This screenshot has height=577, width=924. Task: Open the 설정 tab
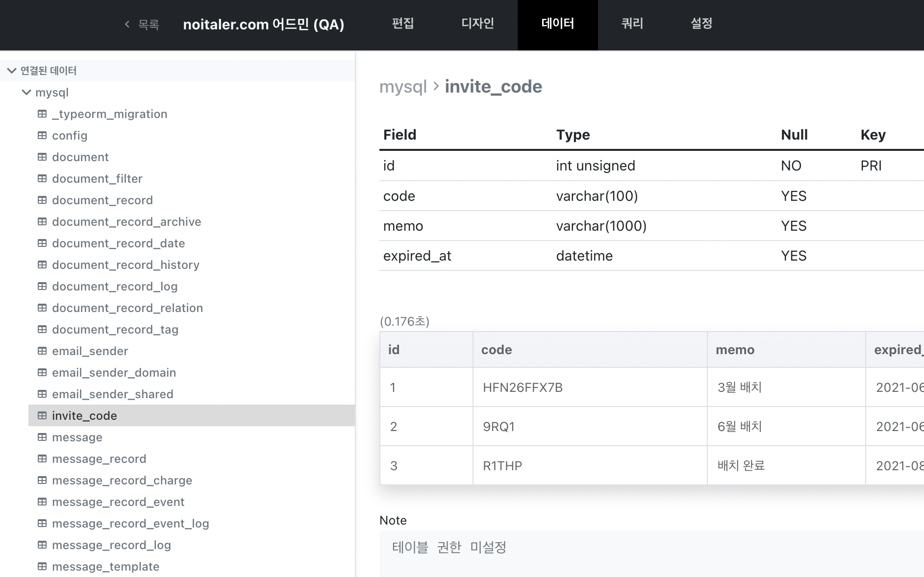pos(701,24)
